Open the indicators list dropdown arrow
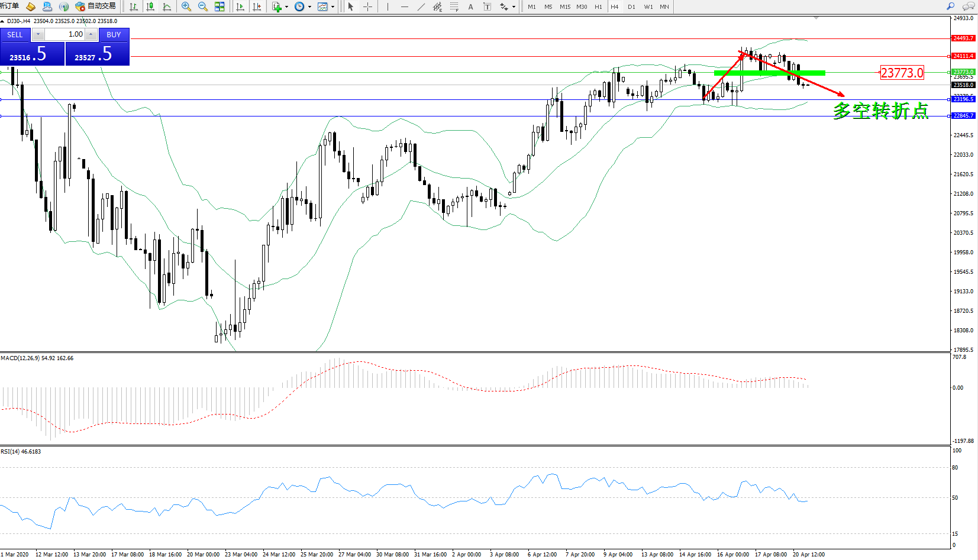This screenshot has width=978, height=560. coord(287,7)
